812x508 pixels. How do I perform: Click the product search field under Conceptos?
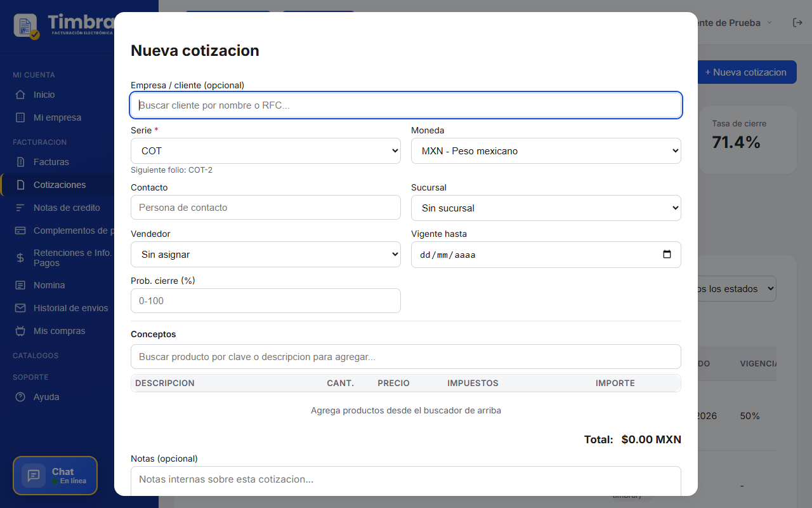[x=406, y=357]
